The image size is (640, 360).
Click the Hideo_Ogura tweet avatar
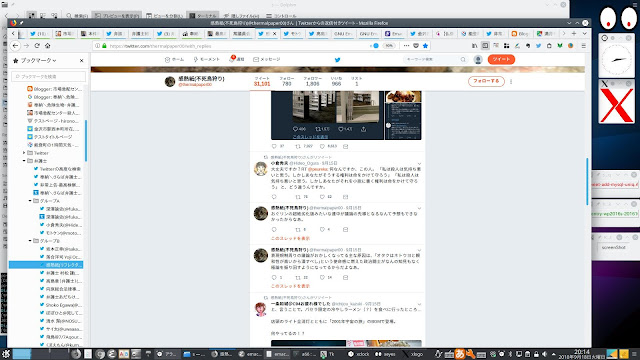pyautogui.click(x=261, y=168)
